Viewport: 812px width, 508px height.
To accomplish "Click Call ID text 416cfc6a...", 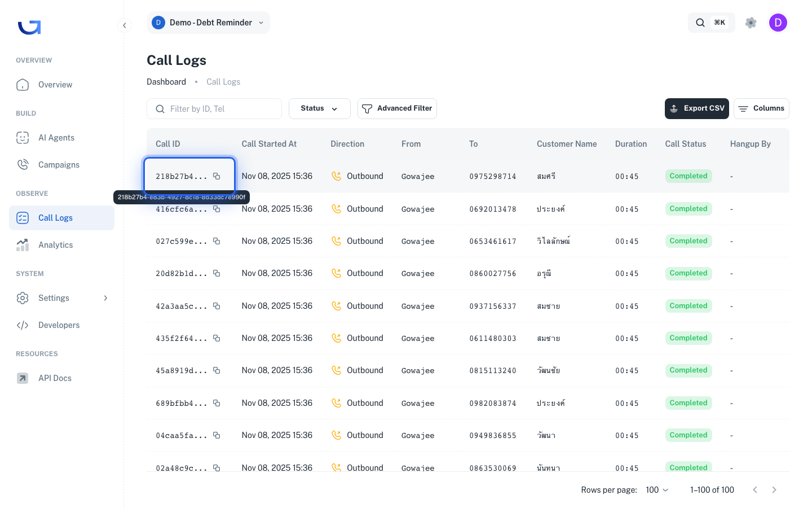I will coord(182,209).
